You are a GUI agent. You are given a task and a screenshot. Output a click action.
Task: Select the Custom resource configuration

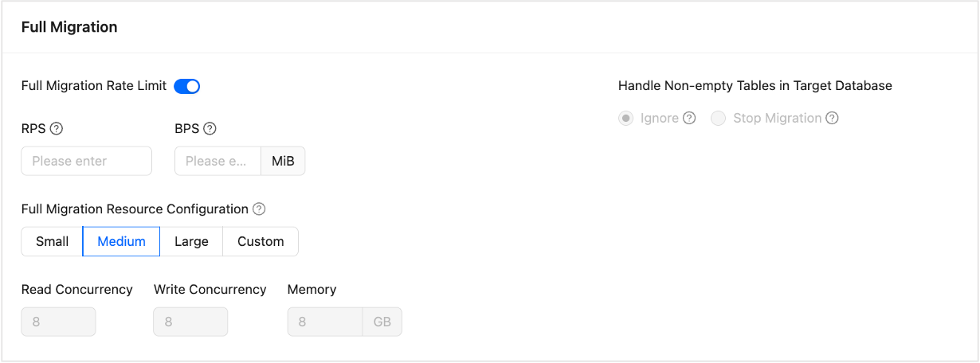tap(261, 242)
